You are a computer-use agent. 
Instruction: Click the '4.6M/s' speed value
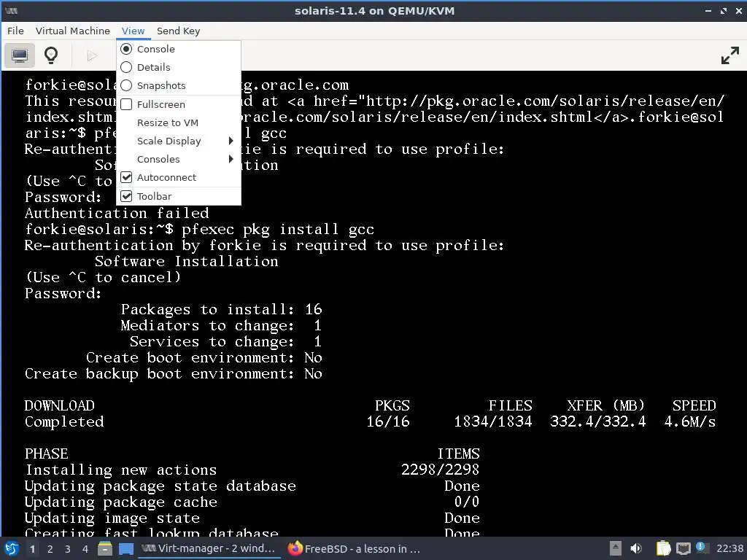tap(690, 421)
